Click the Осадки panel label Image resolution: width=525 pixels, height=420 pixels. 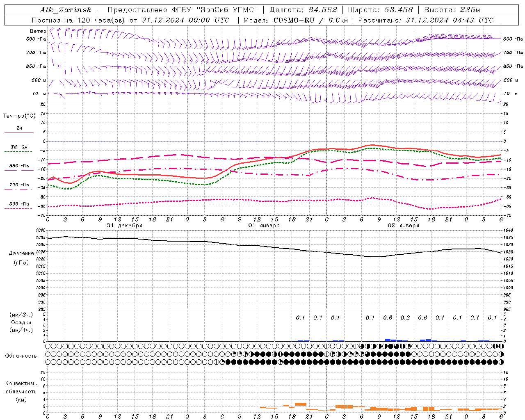pos(21,322)
